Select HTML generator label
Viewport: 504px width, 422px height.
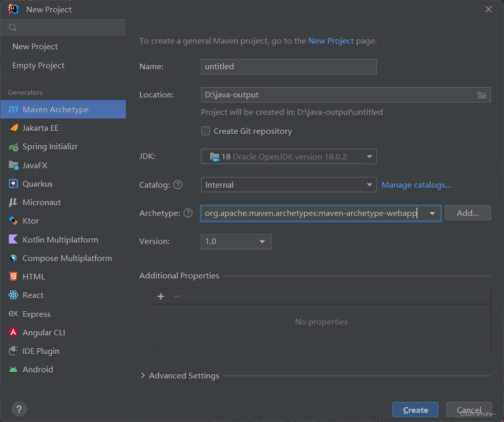[34, 276]
